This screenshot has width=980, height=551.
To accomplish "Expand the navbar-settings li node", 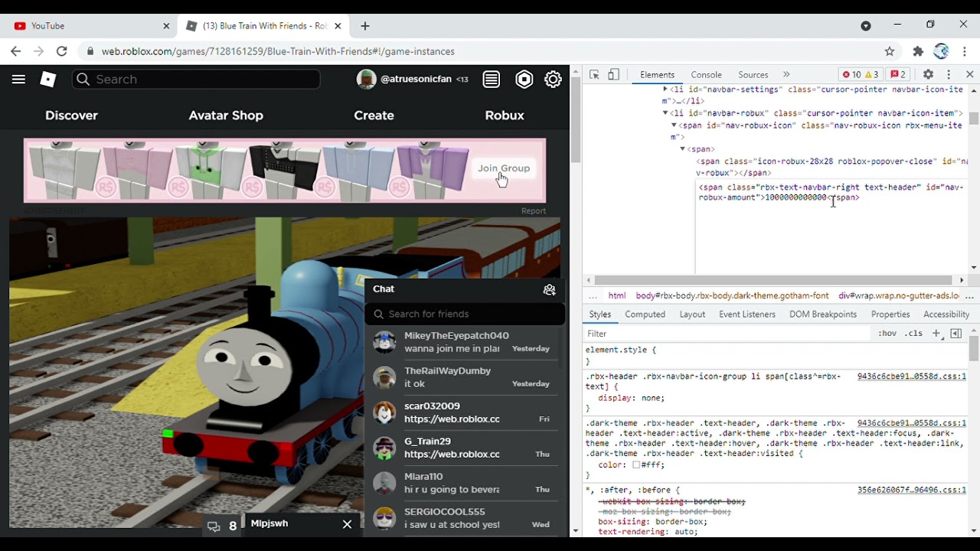I will (x=665, y=90).
